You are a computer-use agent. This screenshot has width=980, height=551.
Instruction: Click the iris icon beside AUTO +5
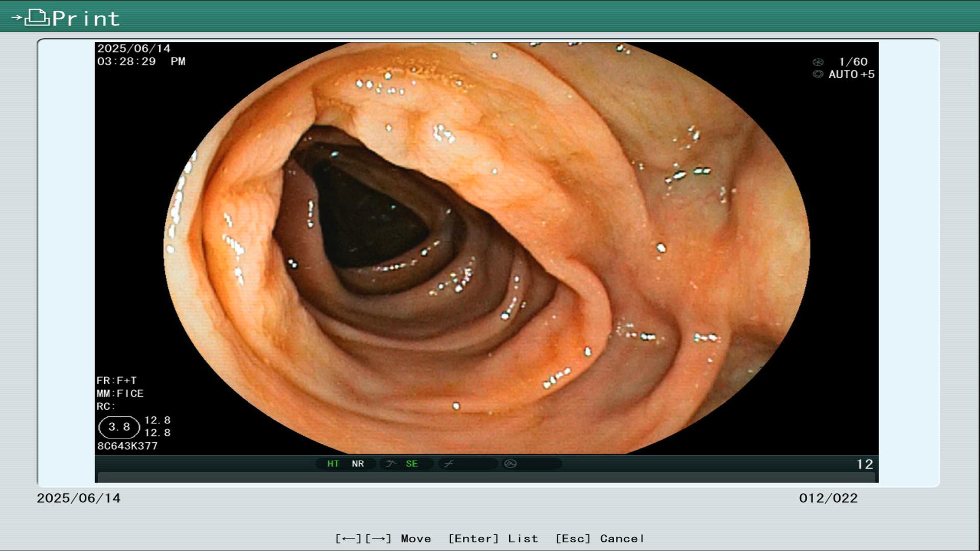pos(818,74)
